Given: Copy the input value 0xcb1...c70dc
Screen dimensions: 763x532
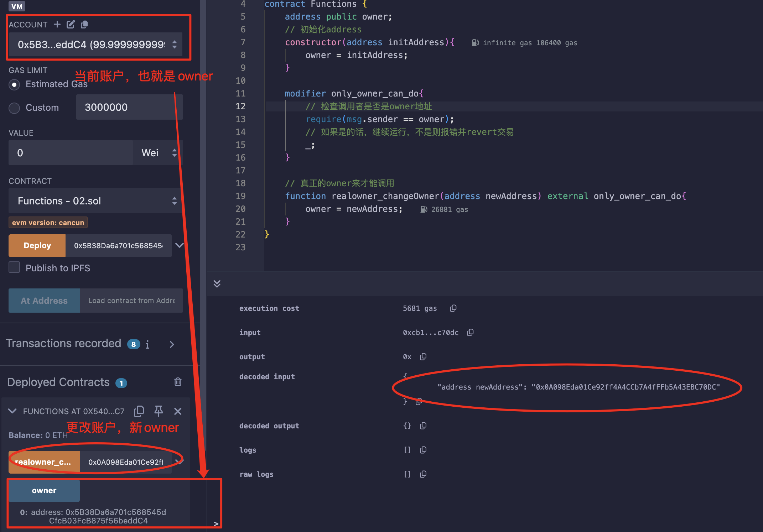Looking at the screenshot, I should pos(470,332).
